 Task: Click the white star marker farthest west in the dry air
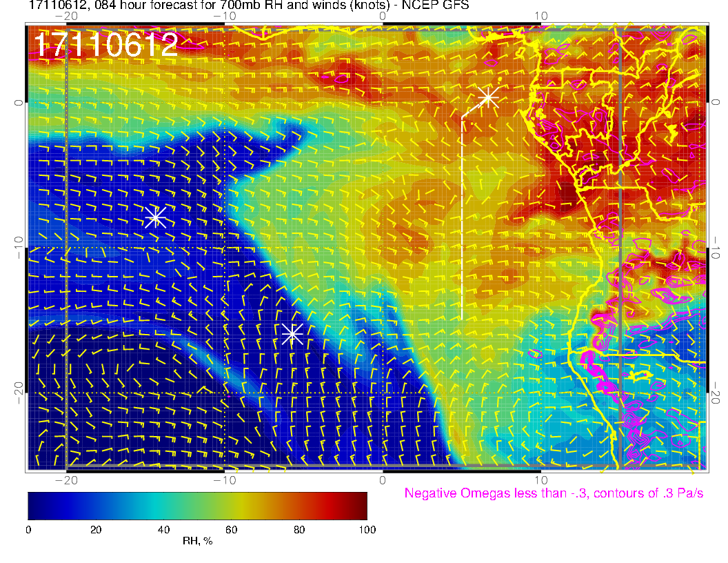pyautogui.click(x=156, y=217)
